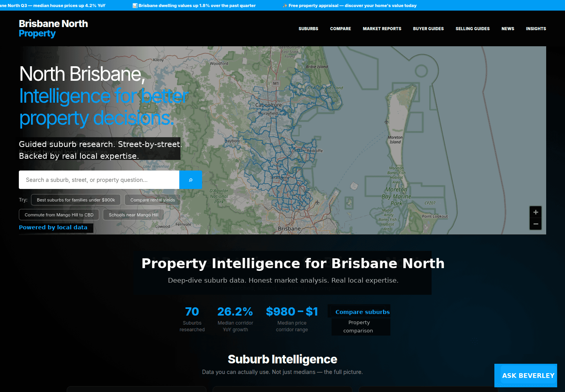Click 'Powered by local data' link
Viewport: 565px width, 392px height.
pos(53,227)
